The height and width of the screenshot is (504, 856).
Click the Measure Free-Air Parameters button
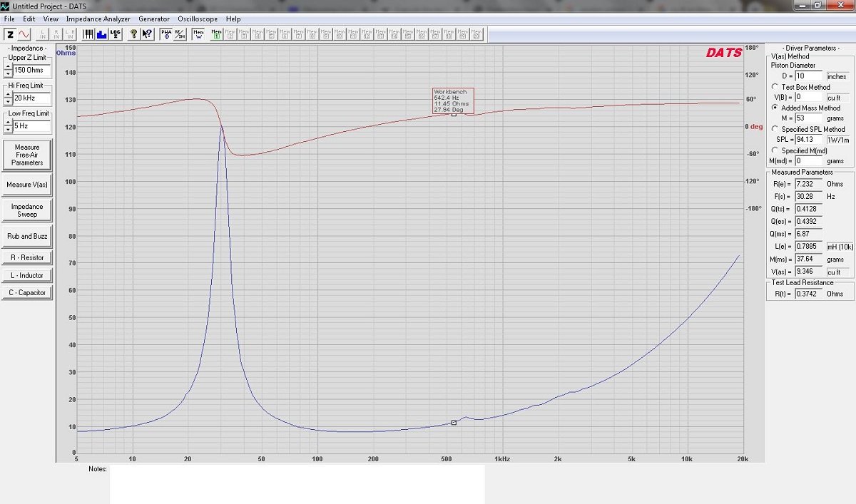27,155
